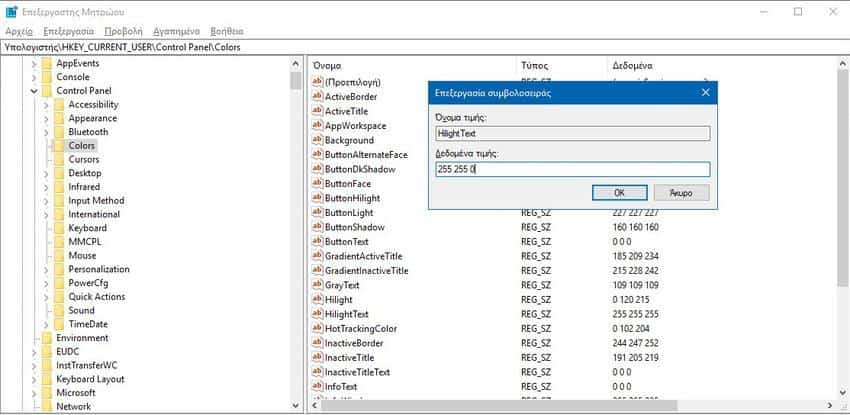The height and width of the screenshot is (415, 850).
Task: Expand the AppEvents tree node
Action: [x=34, y=64]
